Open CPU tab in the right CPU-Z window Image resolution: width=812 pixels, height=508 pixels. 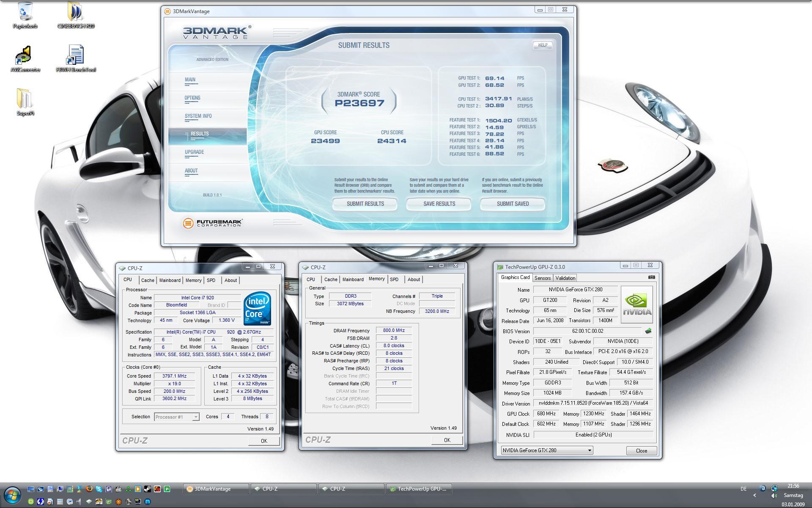pyautogui.click(x=311, y=279)
